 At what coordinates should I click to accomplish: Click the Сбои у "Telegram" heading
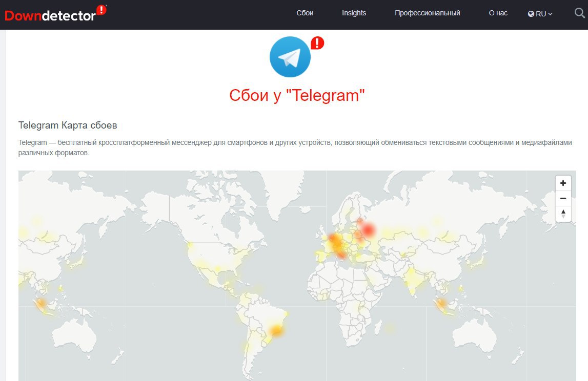click(297, 95)
